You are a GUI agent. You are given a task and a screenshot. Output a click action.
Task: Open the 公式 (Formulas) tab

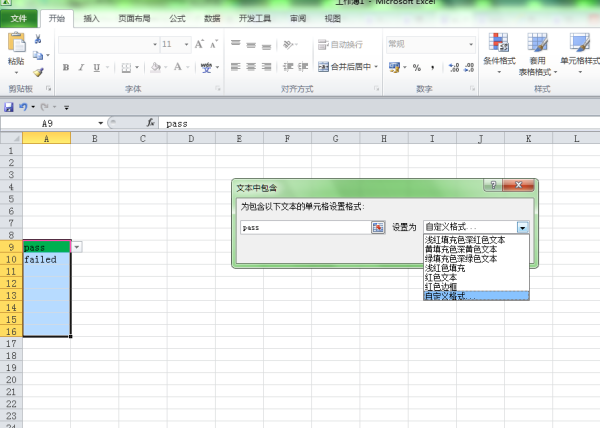[177, 18]
